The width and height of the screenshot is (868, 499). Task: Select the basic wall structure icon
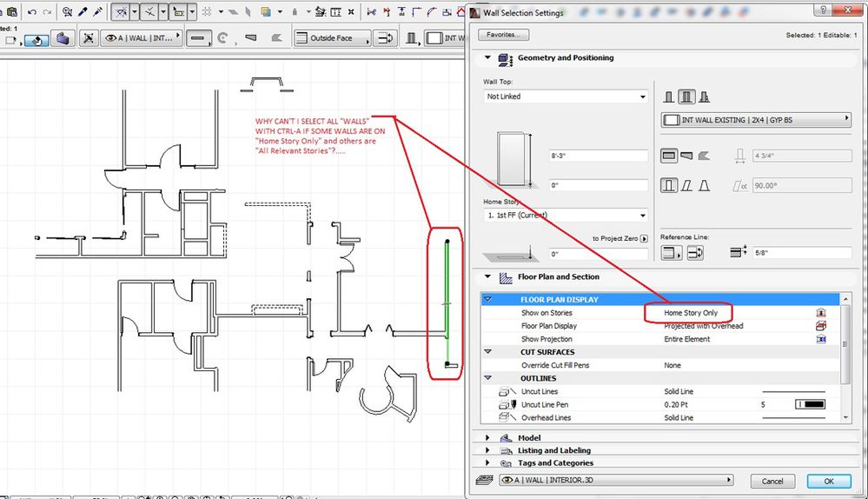pyautogui.click(x=669, y=96)
